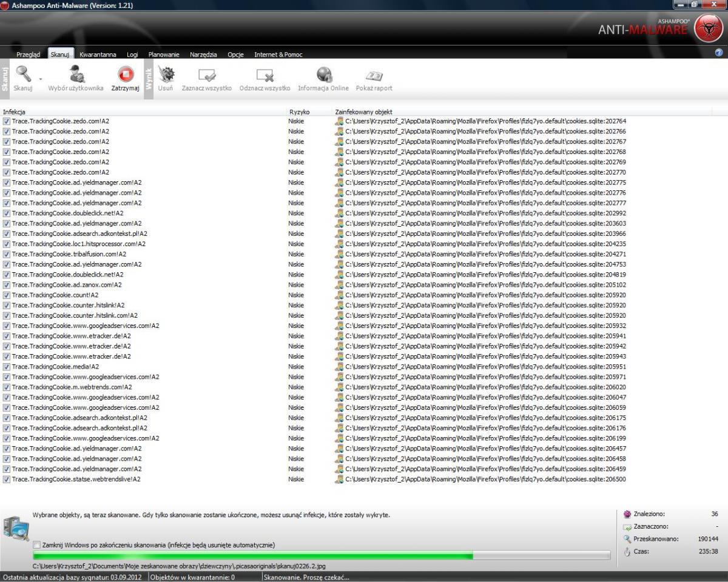Uncheck the tribalfusion.com entry
Image resolution: width=728 pixels, height=582 pixels.
[7, 255]
